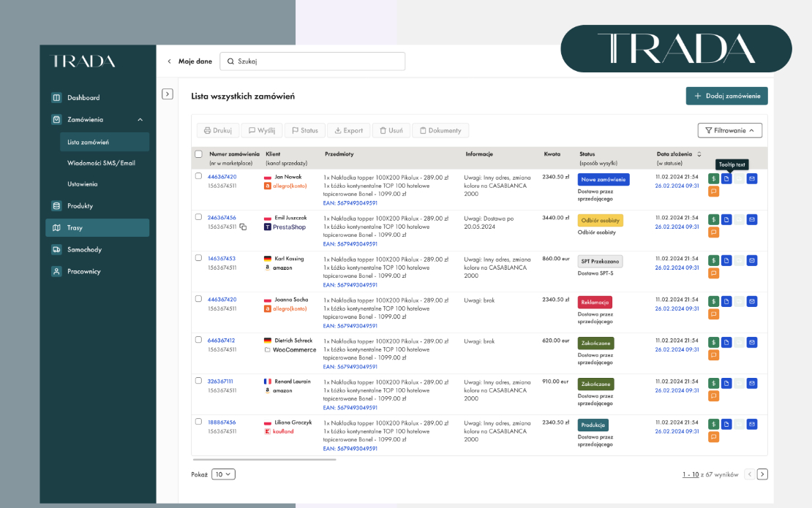Open Ustawienia under Zamówienia
Viewport: 812px width, 508px height.
[105, 183]
